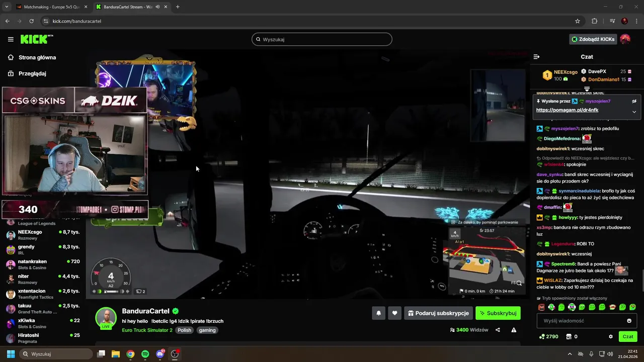Open NEEXcsgo channel in the sidebar
This screenshot has height=362, width=644.
43,235
